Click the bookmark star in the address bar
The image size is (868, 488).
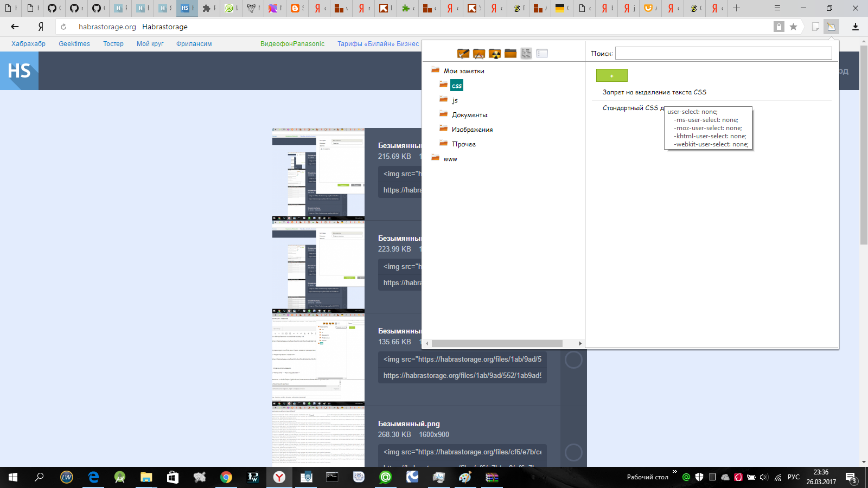(x=793, y=26)
